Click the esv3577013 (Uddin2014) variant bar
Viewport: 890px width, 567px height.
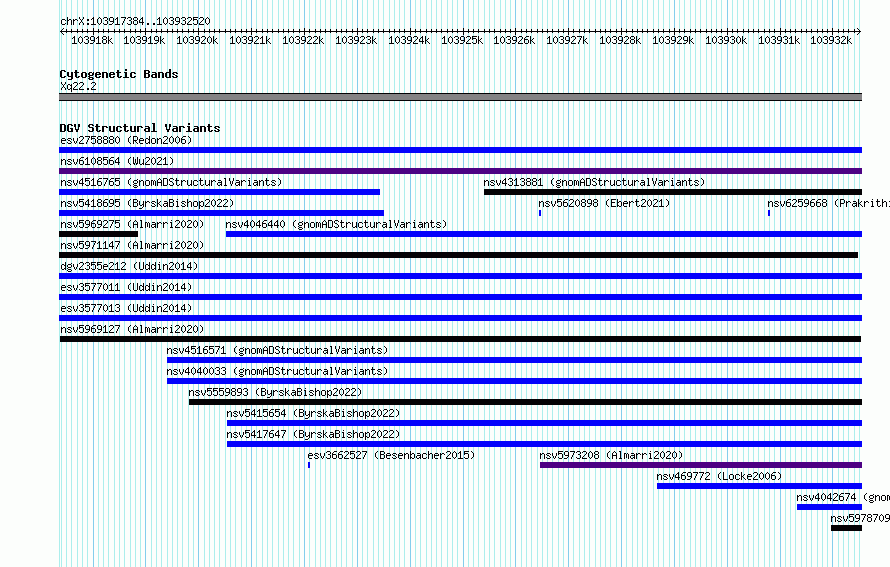coord(460,318)
